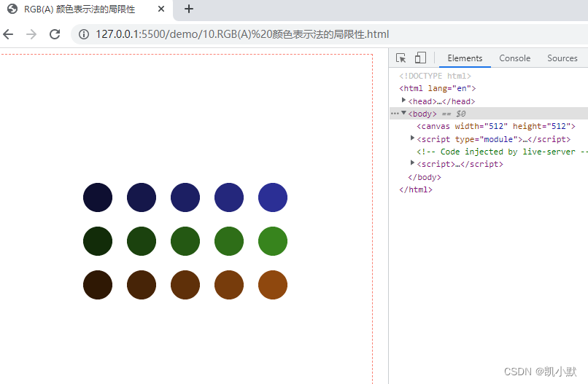Click the middle circle in the green row
This screenshot has width=588, height=384.
185,241
